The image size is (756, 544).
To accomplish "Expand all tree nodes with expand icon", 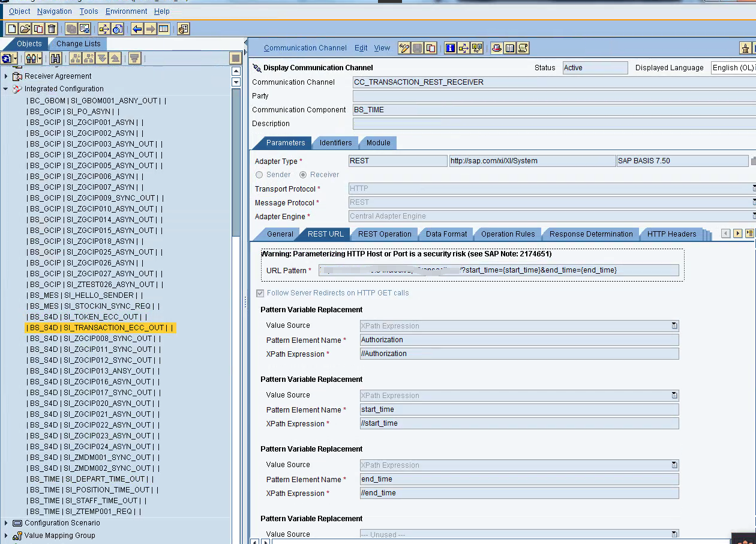I will [102, 58].
